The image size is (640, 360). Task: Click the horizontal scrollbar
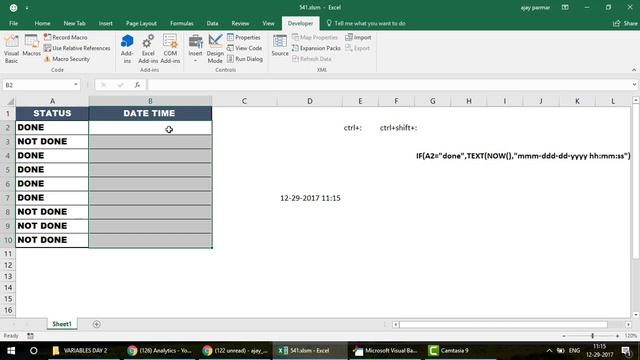click(503, 324)
